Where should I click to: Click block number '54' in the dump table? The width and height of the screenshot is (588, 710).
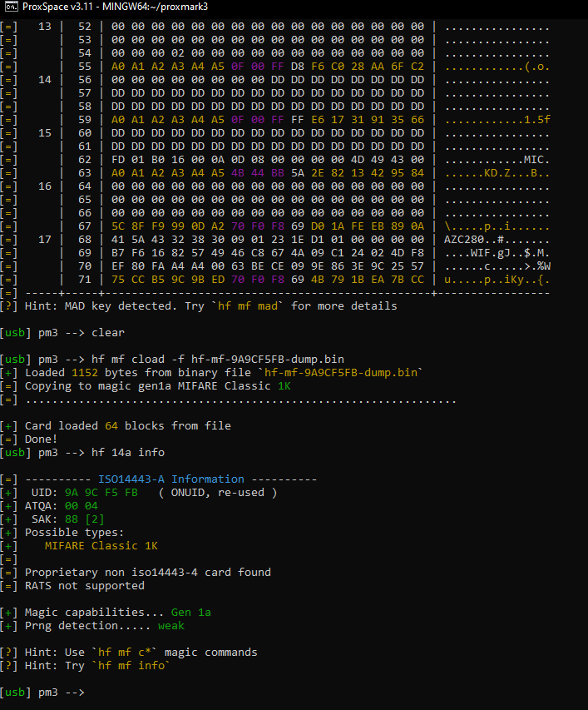85,53
